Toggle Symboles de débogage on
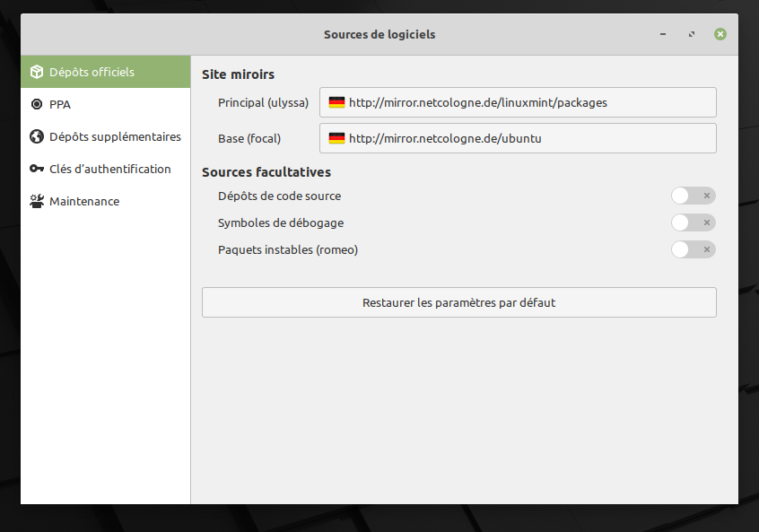 [x=693, y=222]
